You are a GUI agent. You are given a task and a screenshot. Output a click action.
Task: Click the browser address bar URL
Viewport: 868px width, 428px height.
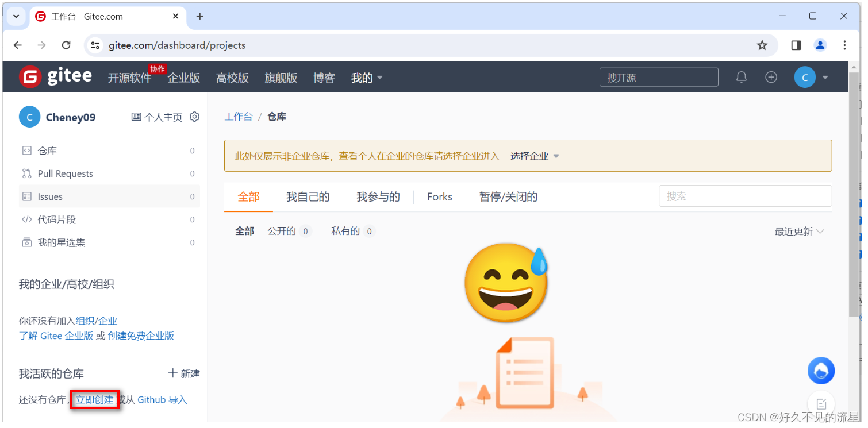[x=177, y=45]
